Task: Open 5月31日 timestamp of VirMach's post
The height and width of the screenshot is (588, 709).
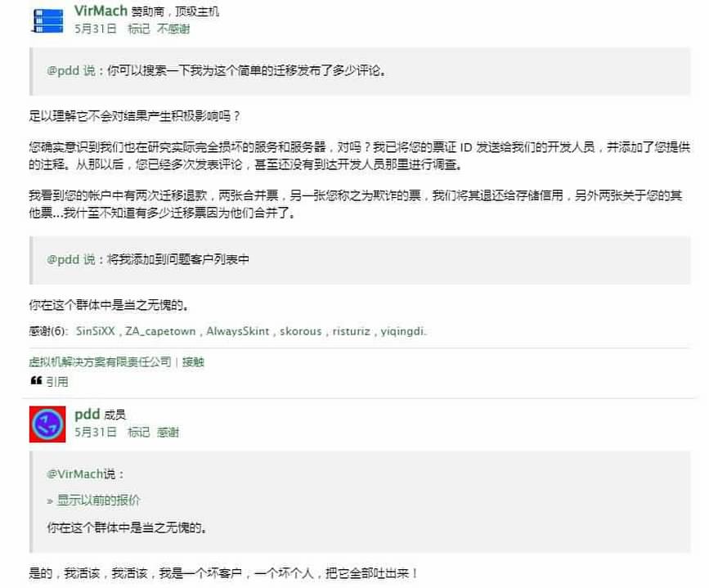Action: tap(96, 29)
